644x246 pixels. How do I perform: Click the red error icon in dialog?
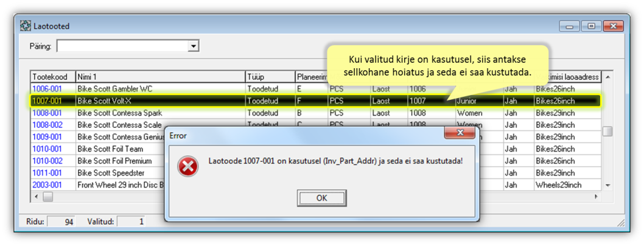[x=187, y=167]
